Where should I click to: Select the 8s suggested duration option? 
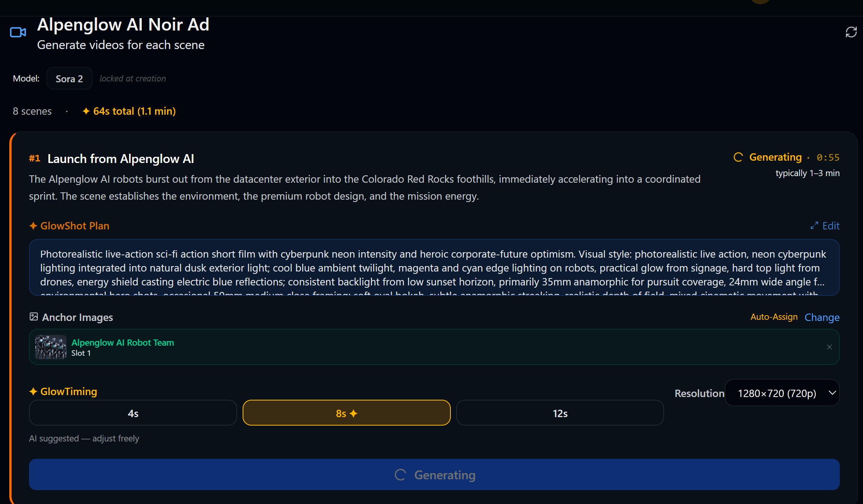click(347, 413)
